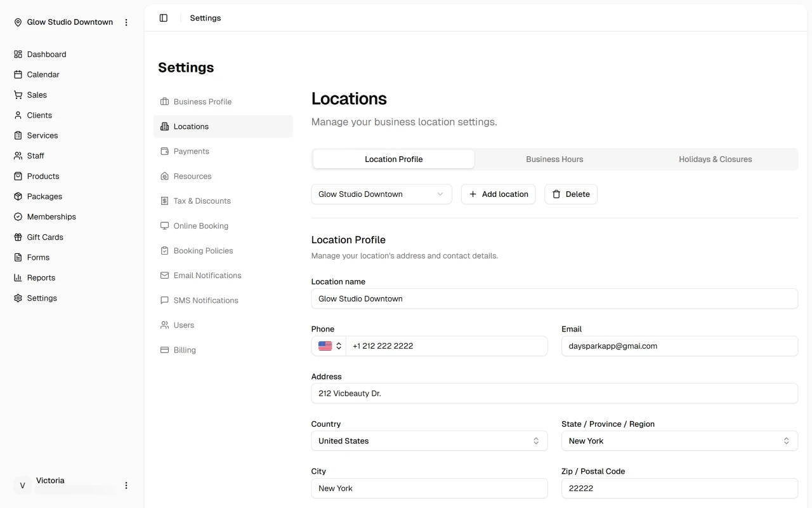Switch to the Business Hours tab
Image resolution: width=812 pixels, height=508 pixels.
(554, 159)
